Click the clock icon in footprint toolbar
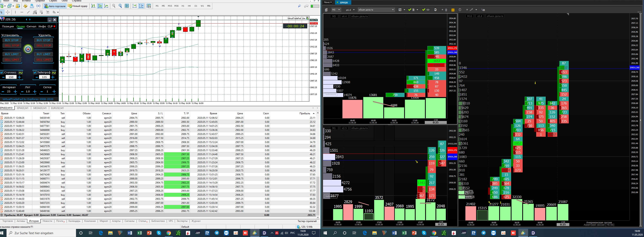This screenshot has width=644, height=237. point(460,10)
